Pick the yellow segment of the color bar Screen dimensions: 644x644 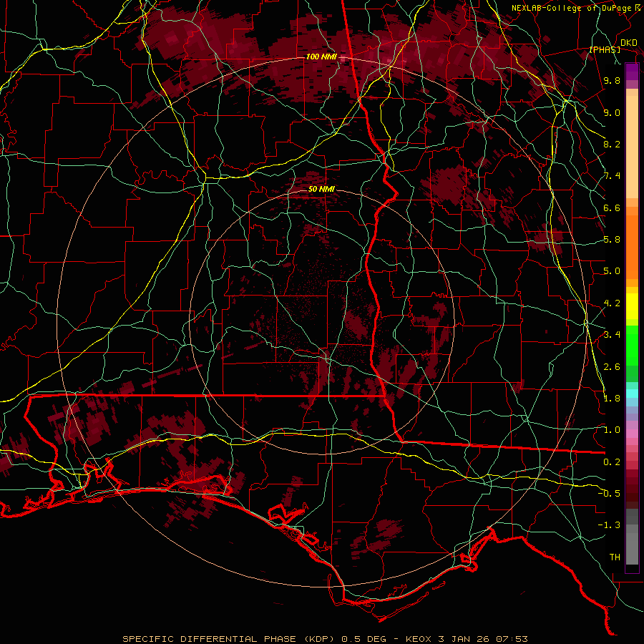[x=632, y=306]
